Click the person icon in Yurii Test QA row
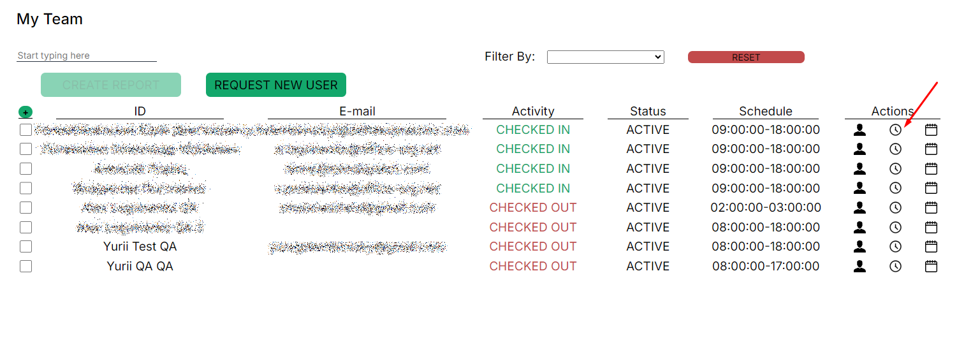Screen dimensions: 980x359 click(x=859, y=247)
